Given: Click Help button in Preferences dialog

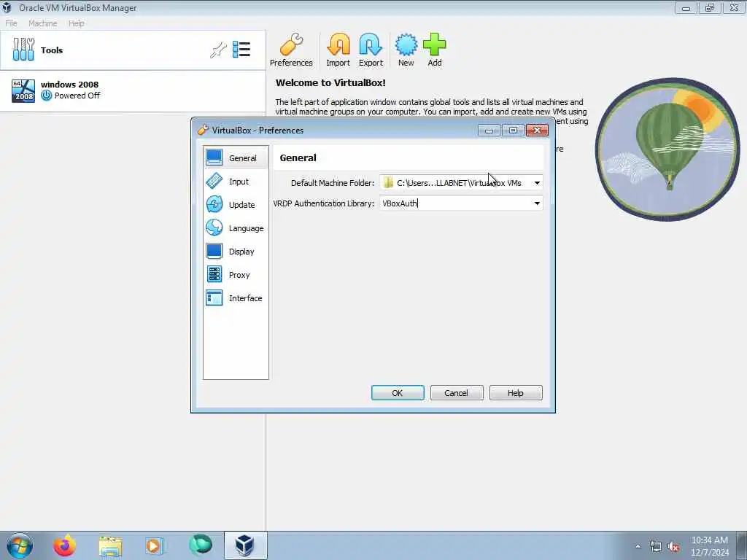Looking at the screenshot, I should point(516,393).
